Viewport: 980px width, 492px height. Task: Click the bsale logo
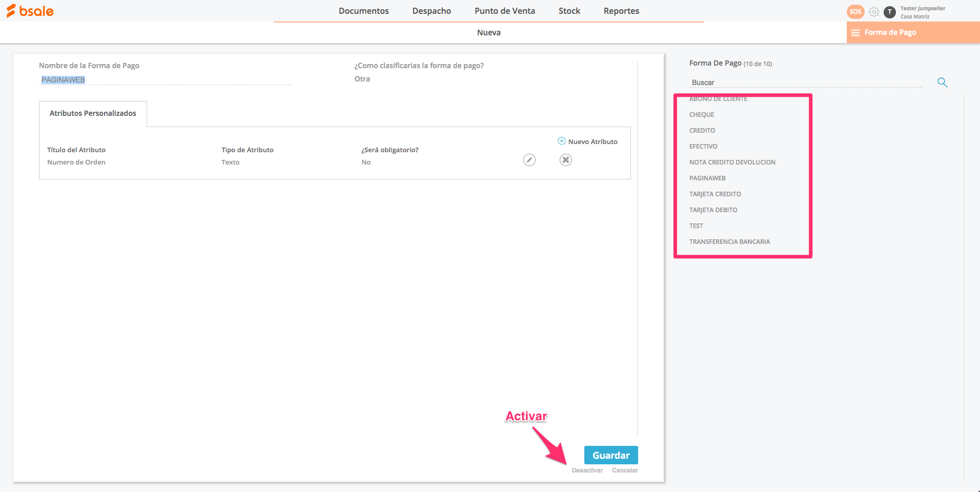[30, 11]
